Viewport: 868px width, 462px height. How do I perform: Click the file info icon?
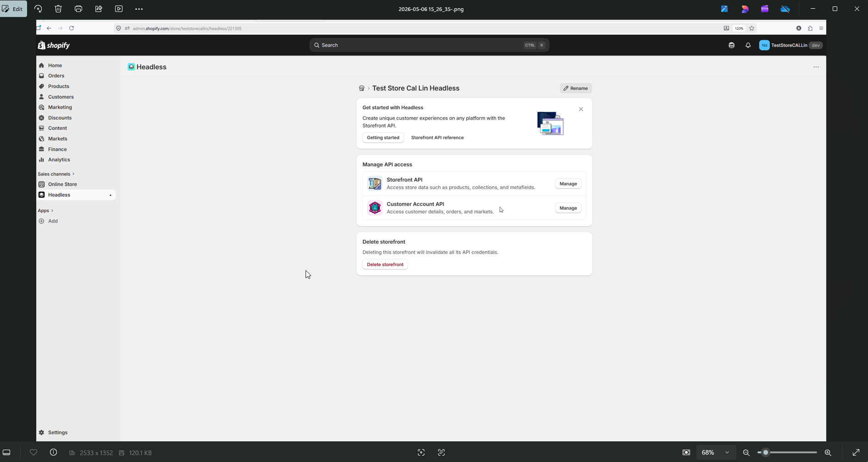[53, 452]
